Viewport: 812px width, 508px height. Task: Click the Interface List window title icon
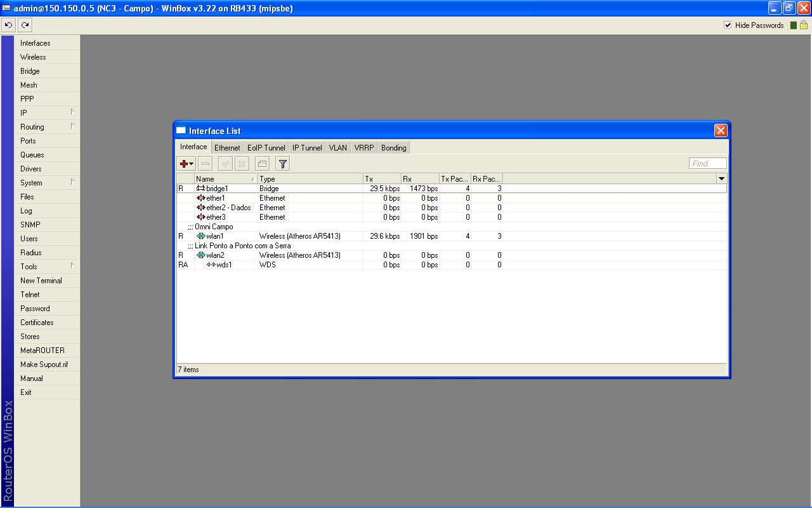(x=181, y=131)
